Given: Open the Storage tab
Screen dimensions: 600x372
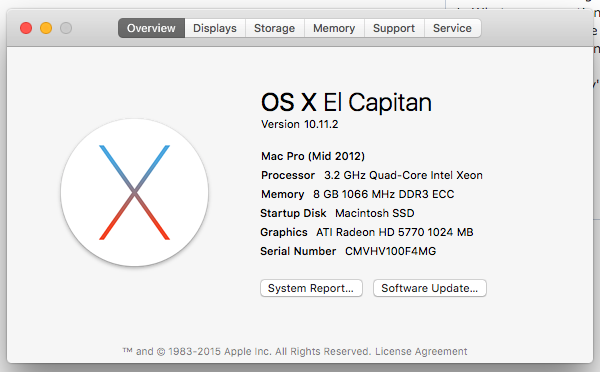Looking at the screenshot, I should [x=274, y=28].
